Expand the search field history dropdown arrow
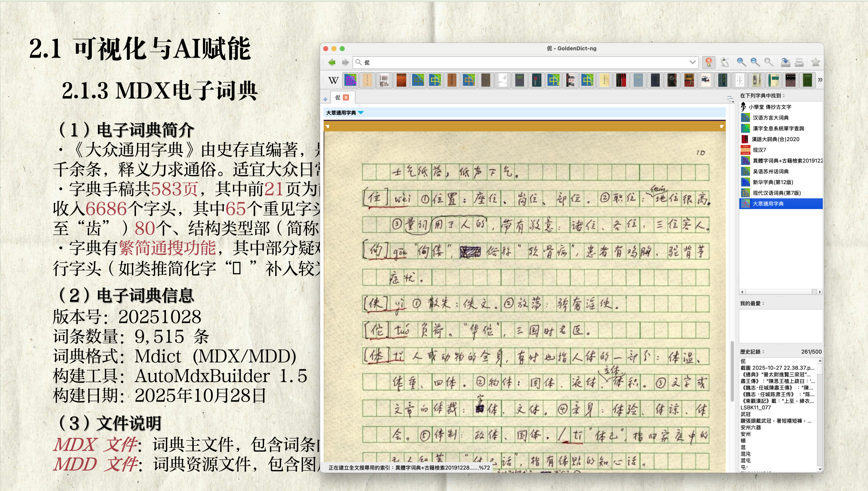868x491 pixels. (692, 62)
